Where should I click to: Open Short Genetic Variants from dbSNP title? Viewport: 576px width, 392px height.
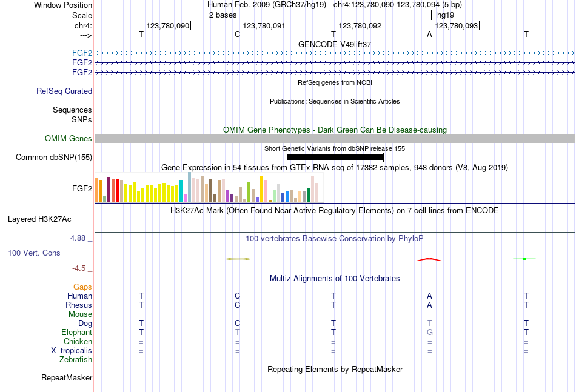click(x=335, y=148)
